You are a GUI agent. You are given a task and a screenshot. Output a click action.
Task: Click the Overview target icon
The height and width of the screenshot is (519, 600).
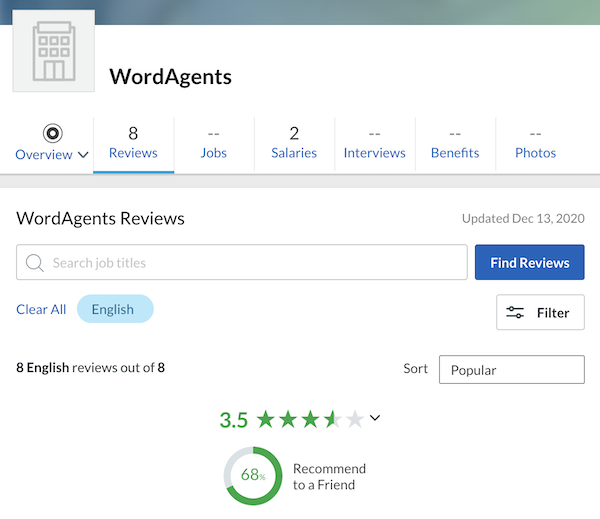tap(52, 133)
